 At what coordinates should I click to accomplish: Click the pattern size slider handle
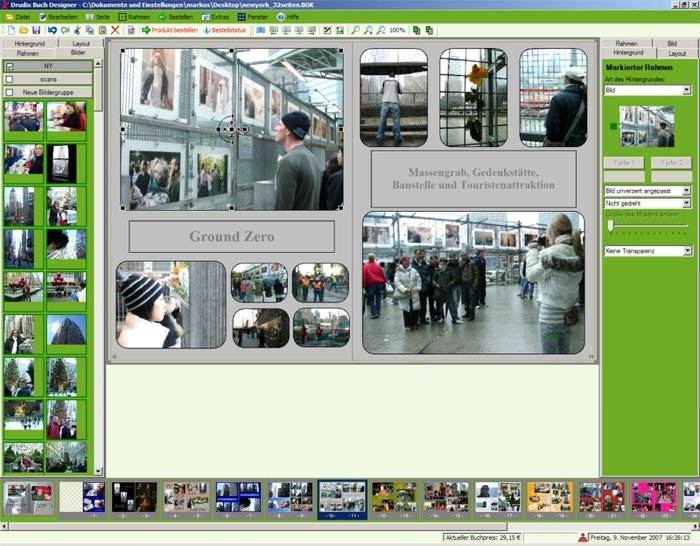pos(610,226)
